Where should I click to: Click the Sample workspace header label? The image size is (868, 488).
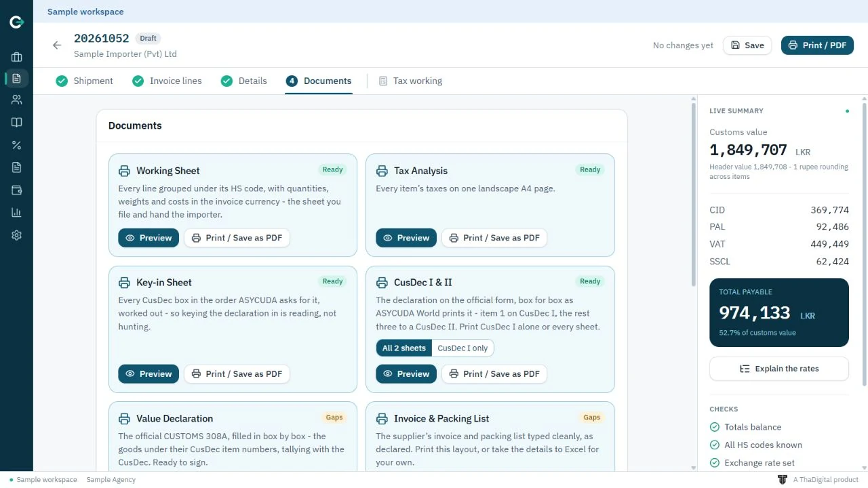point(85,12)
